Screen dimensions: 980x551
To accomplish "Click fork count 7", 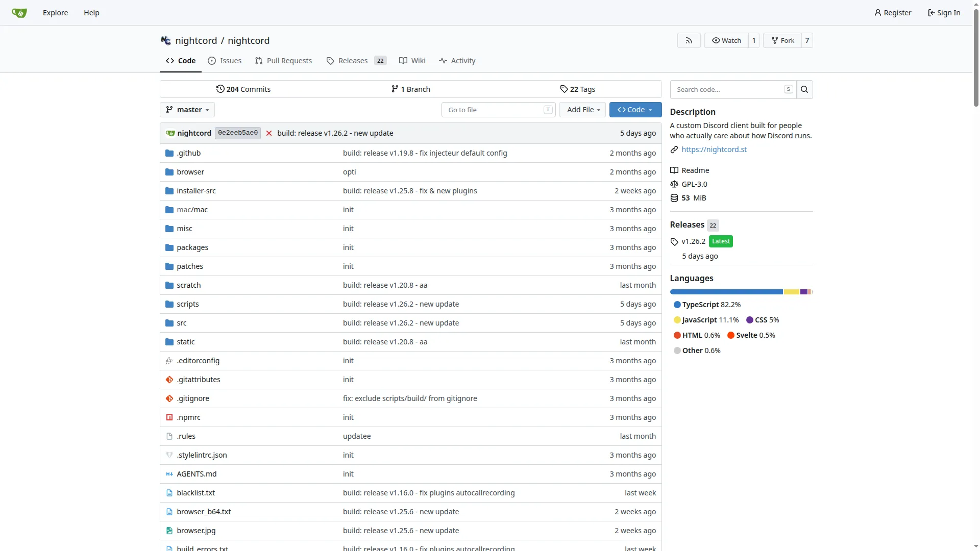I will click(x=807, y=40).
